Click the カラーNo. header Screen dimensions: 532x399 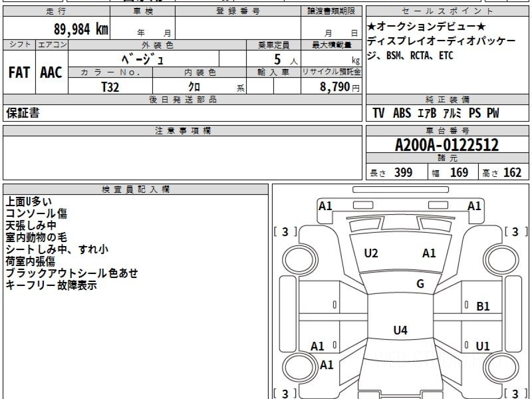(x=110, y=73)
